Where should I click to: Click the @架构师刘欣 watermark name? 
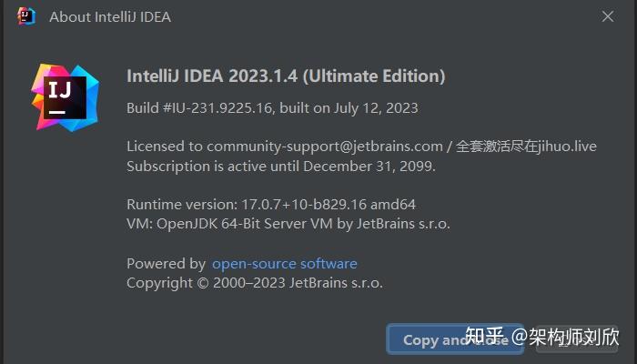click(564, 336)
